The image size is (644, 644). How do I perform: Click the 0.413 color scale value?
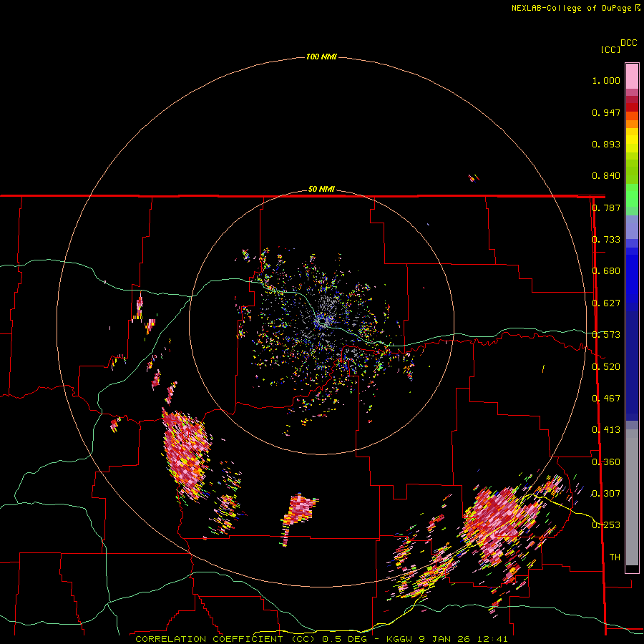click(606, 430)
